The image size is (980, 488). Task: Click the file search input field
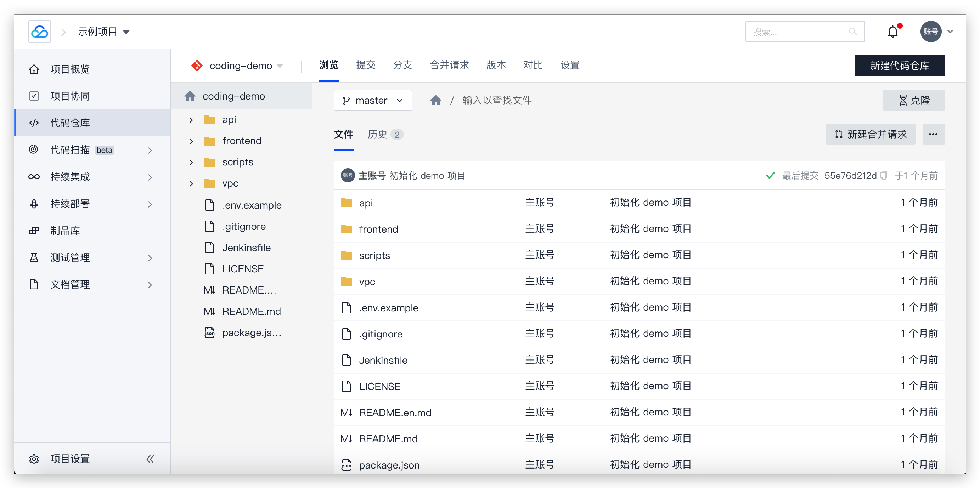click(x=496, y=101)
